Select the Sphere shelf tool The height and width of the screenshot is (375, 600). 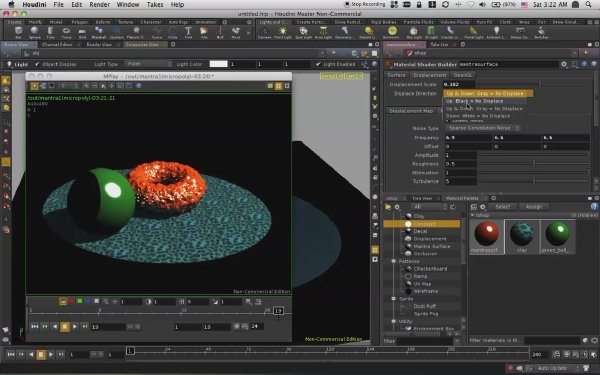34,32
